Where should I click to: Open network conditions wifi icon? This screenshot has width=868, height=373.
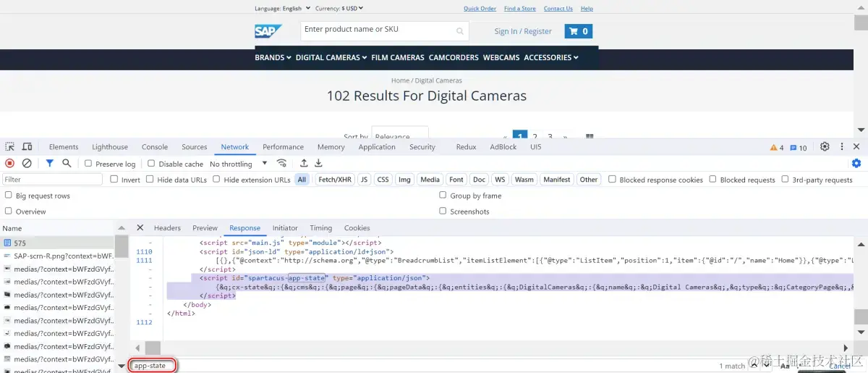click(282, 164)
